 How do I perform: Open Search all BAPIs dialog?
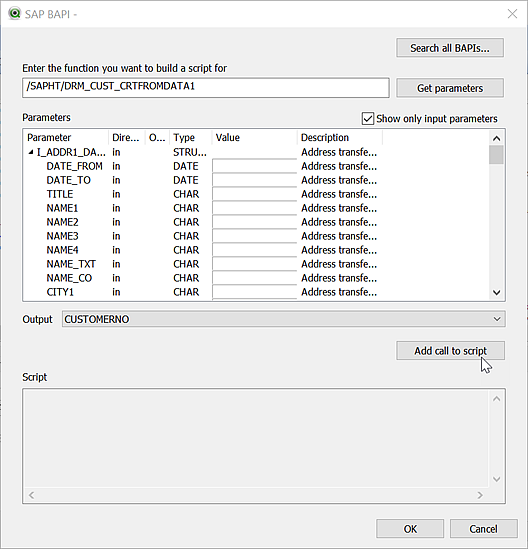[450, 48]
